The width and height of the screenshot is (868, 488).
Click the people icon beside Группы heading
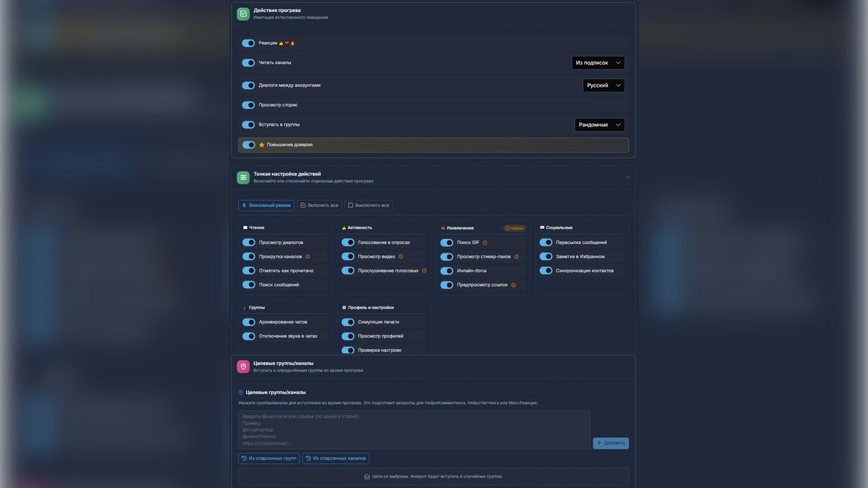point(245,308)
